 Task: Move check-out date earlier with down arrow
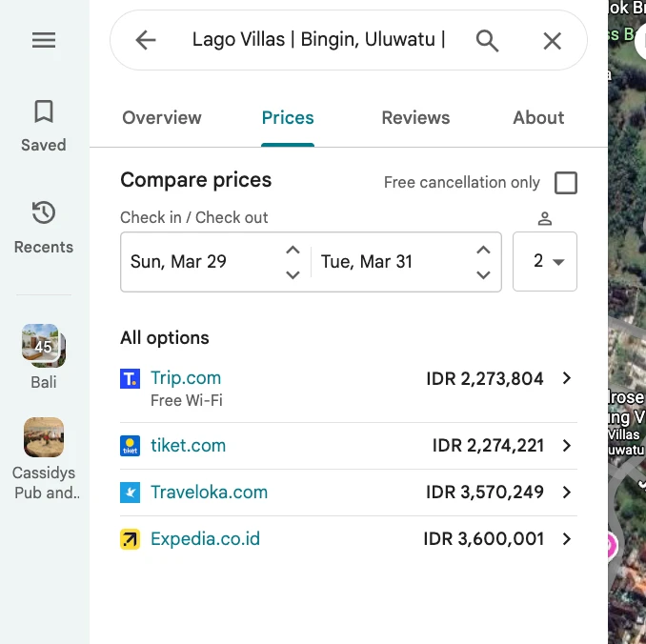coord(483,274)
